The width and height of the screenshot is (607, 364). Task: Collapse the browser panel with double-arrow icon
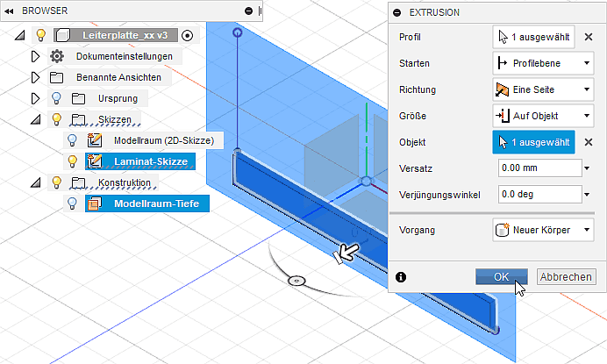tap(11, 11)
